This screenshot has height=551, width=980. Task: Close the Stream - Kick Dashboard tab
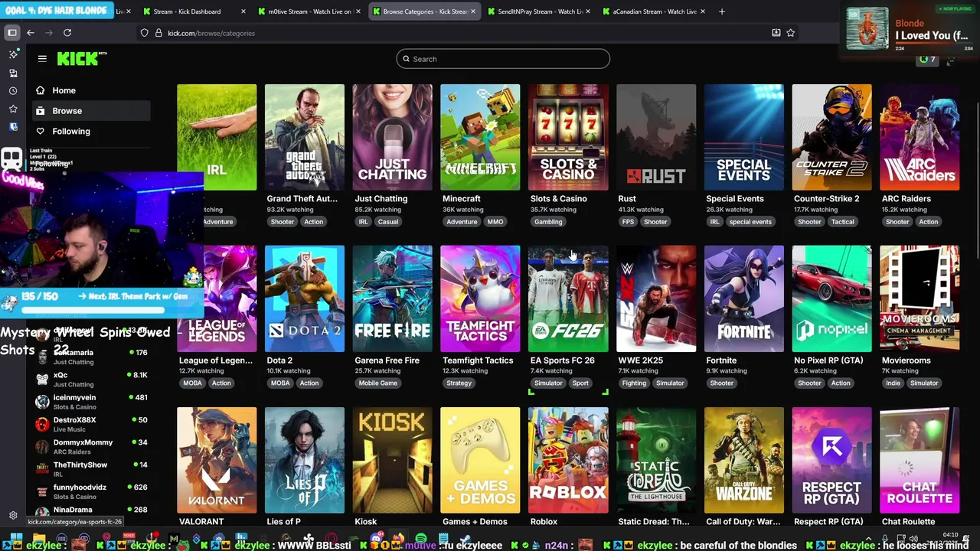click(243, 11)
